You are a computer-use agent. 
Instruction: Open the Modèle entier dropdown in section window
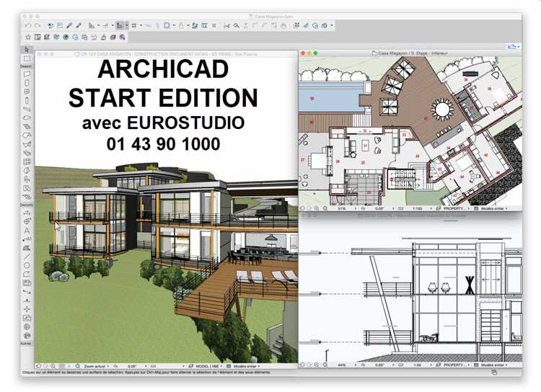tap(494, 365)
